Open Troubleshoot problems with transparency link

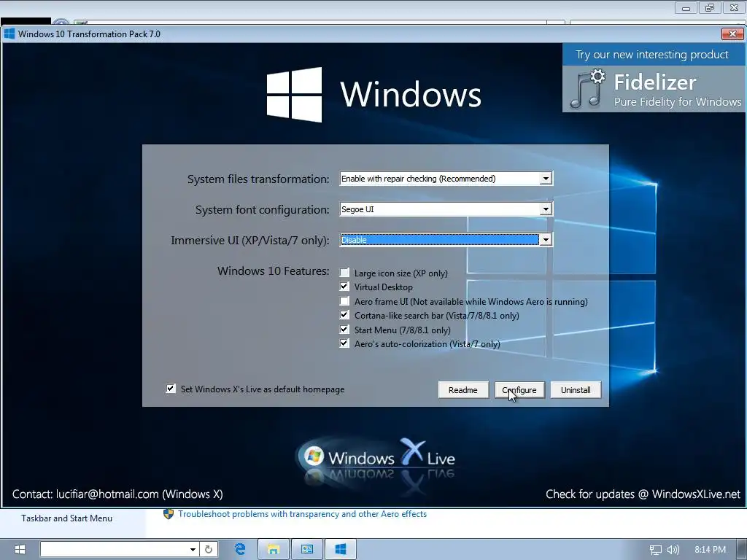(x=302, y=514)
